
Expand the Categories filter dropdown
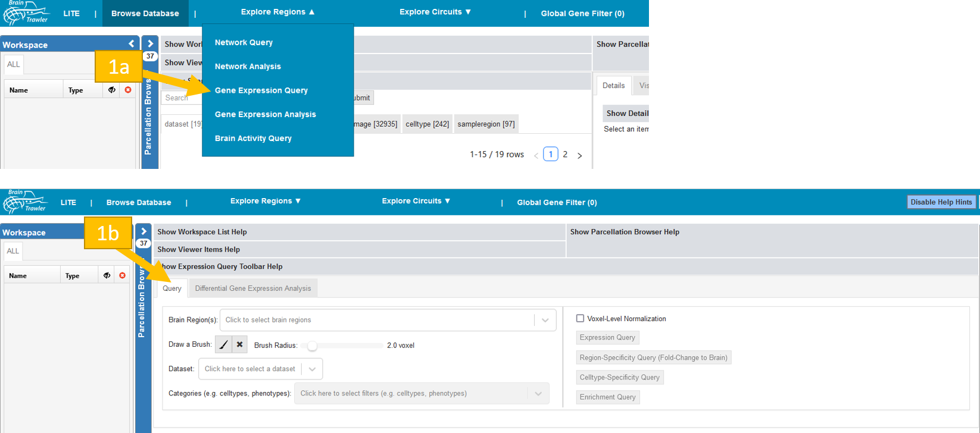[421, 393]
